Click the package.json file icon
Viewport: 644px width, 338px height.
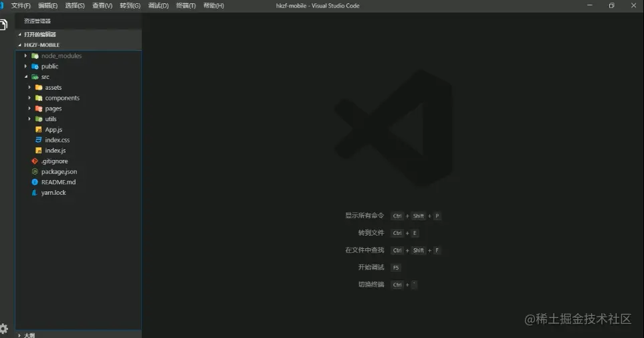pyautogui.click(x=35, y=171)
